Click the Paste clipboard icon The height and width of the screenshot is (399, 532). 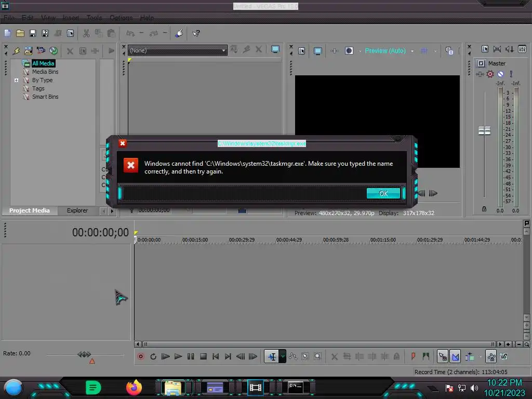[x=111, y=33]
